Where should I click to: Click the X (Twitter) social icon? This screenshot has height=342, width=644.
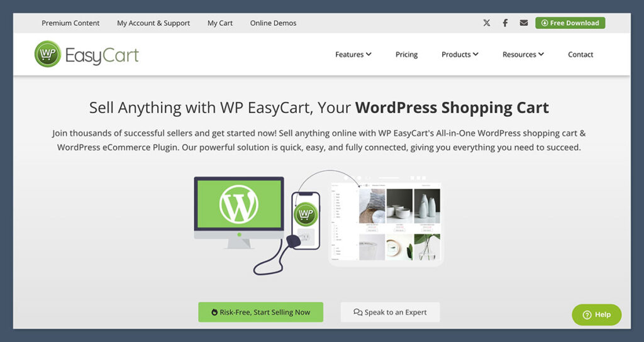point(487,23)
